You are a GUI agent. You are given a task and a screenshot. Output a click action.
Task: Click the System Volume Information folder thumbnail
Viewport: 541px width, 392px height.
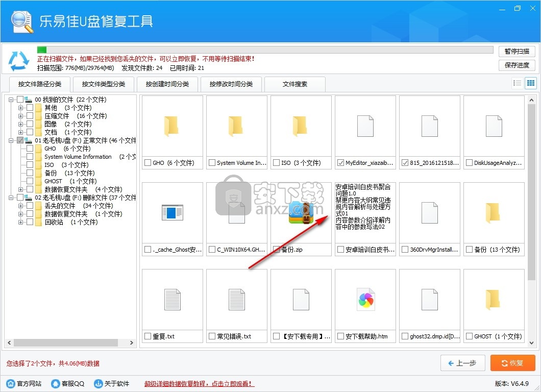pos(235,126)
